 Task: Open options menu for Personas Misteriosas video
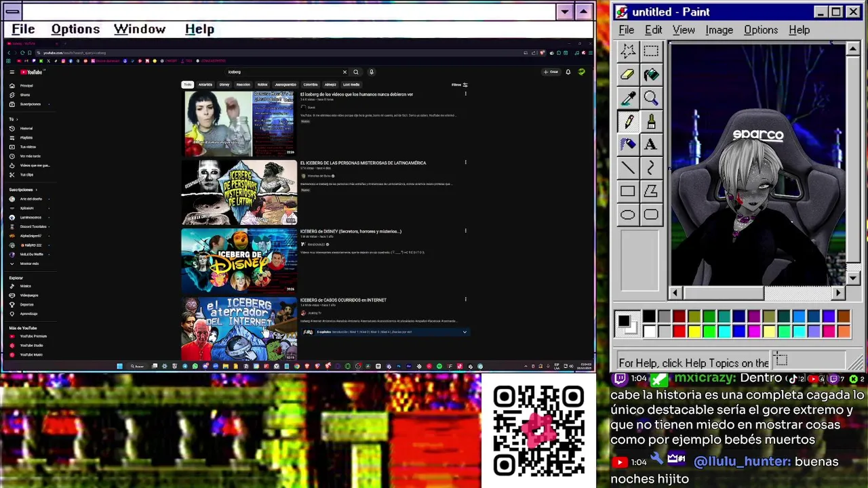[x=465, y=163]
